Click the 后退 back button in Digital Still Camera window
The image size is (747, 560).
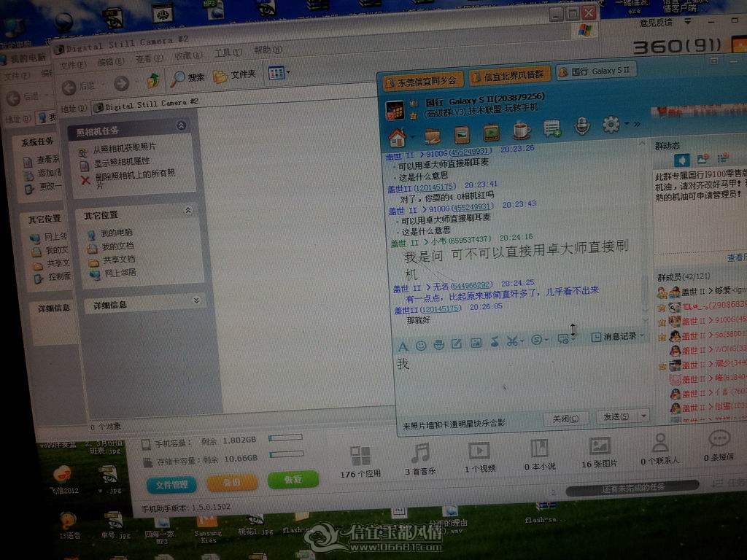click(79, 87)
